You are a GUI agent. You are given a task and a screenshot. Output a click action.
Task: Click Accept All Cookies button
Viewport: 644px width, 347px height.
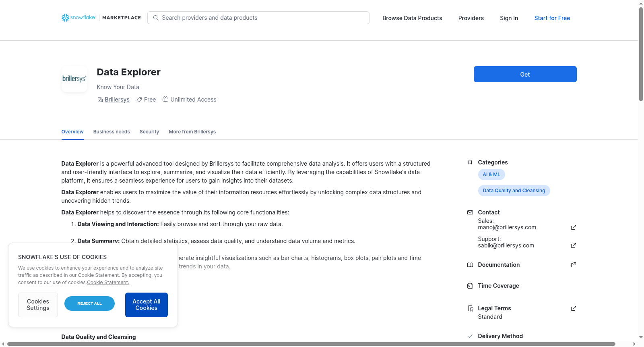tap(147, 305)
